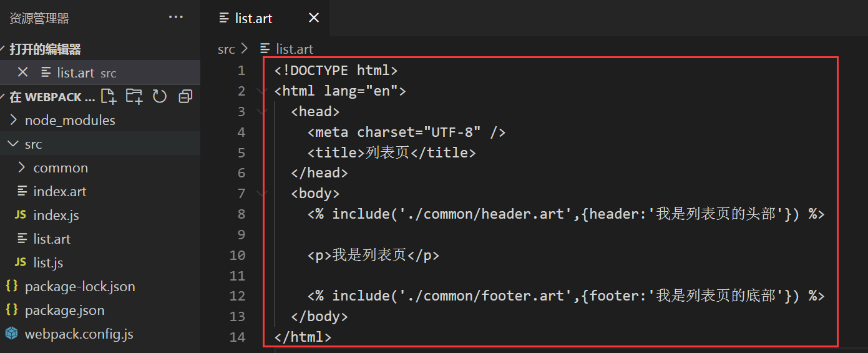Open the package.json file
The image size is (868, 353).
[x=64, y=310]
